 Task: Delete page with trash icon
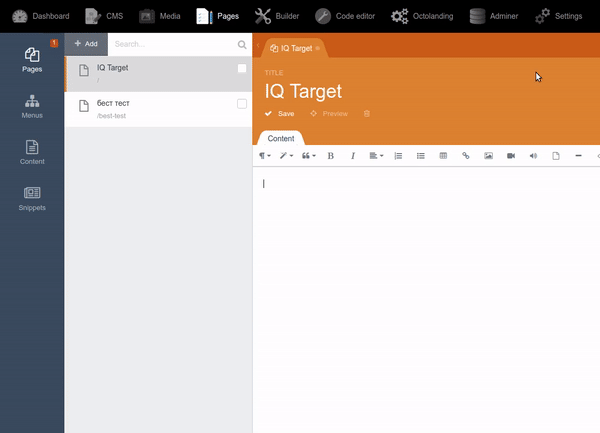click(x=367, y=114)
